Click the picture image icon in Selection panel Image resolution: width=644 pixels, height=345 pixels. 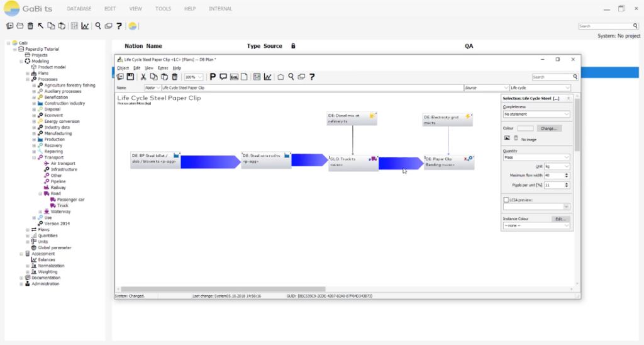coord(507,138)
